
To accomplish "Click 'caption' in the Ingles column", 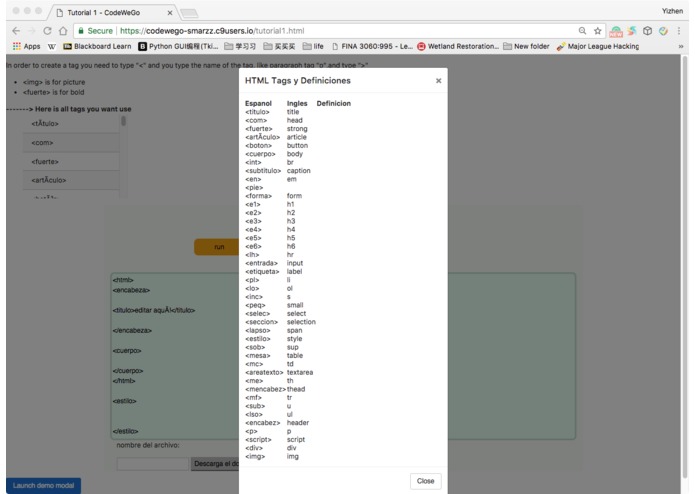I will pyautogui.click(x=298, y=171).
